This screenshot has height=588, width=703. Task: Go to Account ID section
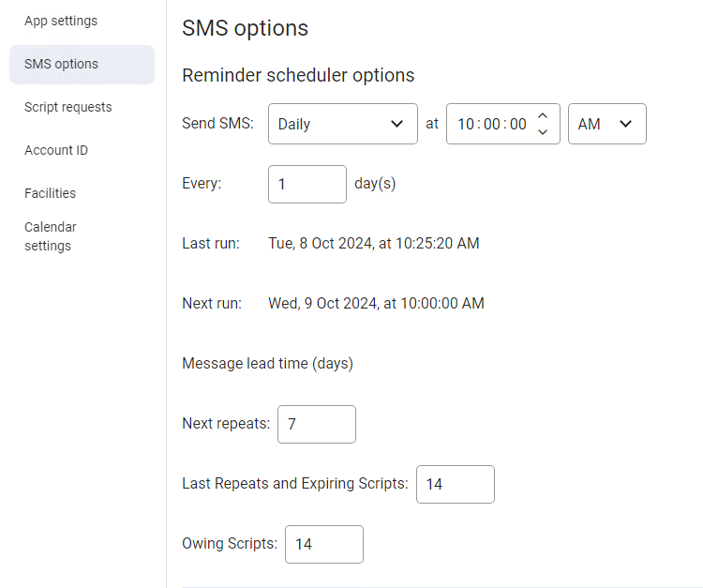pyautogui.click(x=56, y=150)
